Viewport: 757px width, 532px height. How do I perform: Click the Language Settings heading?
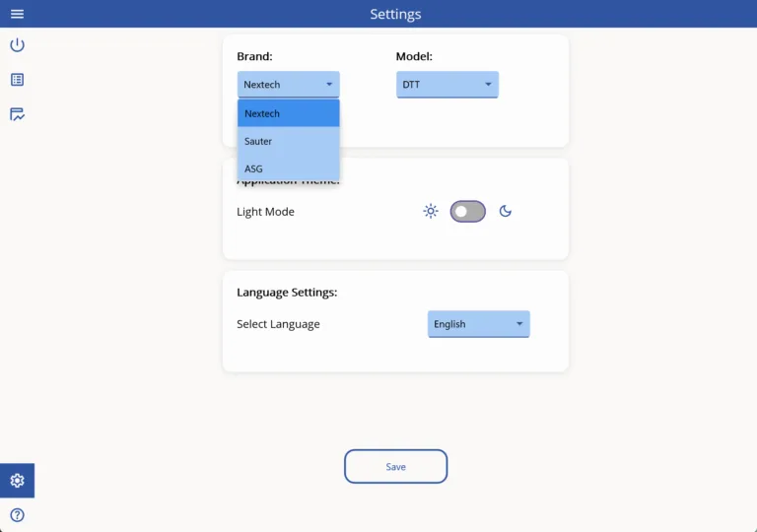287,293
